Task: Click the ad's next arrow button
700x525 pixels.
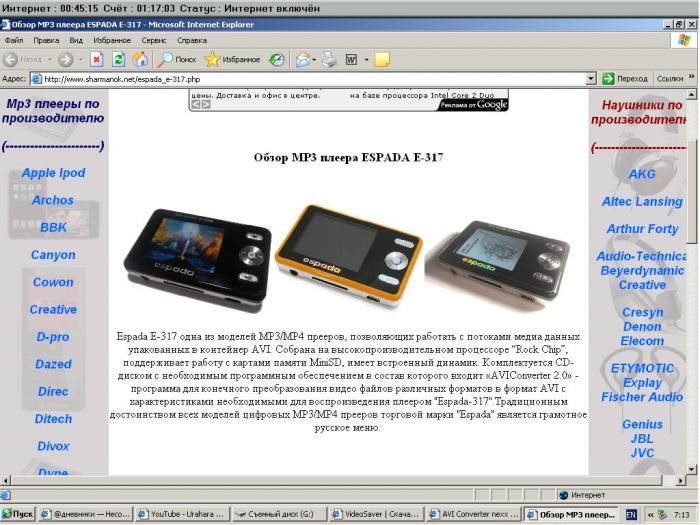Action: pyautogui.click(x=206, y=104)
